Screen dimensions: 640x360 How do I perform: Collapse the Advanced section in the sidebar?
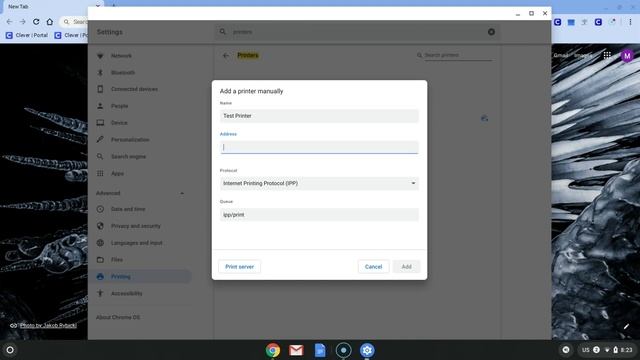[x=182, y=193]
